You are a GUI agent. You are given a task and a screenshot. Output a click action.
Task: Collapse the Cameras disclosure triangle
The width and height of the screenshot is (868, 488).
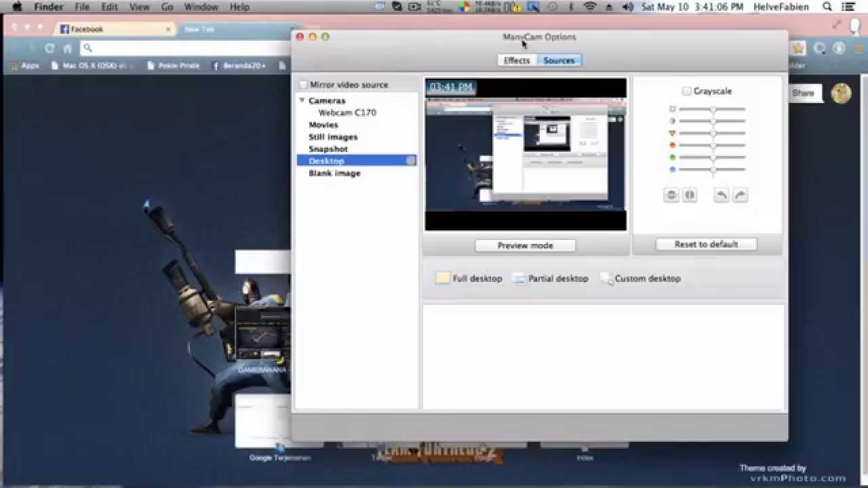[x=302, y=100]
